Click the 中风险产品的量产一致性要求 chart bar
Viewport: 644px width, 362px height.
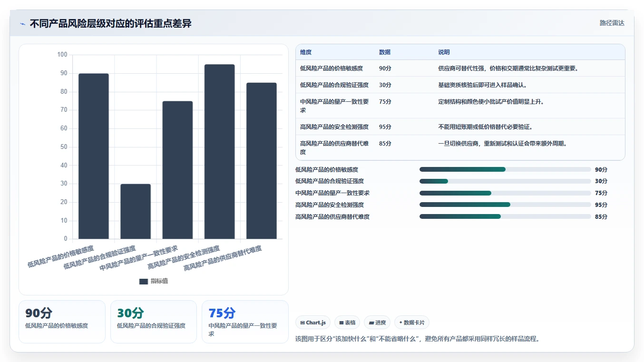(x=177, y=170)
